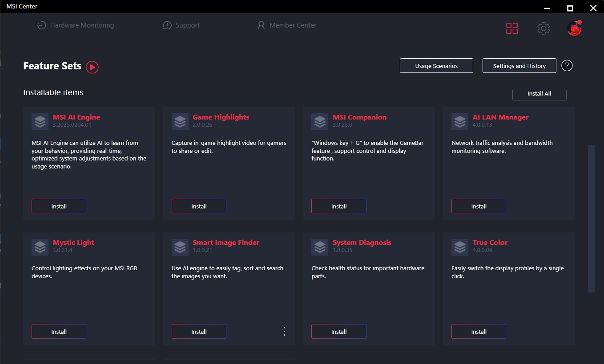Click version number 3.2025.0204.01
This screenshot has width=604, height=364.
[x=72, y=125]
